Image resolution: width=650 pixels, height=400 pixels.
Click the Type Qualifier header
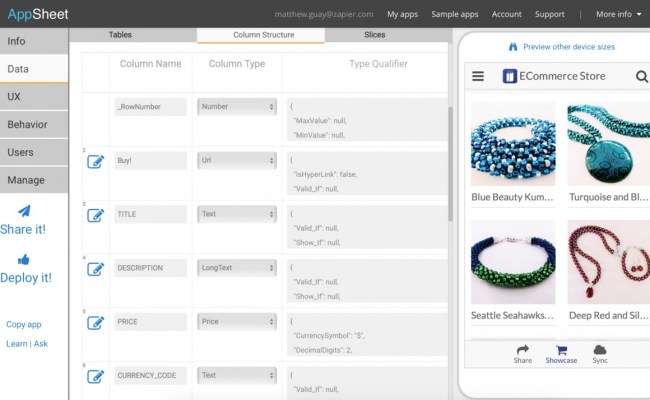(378, 64)
